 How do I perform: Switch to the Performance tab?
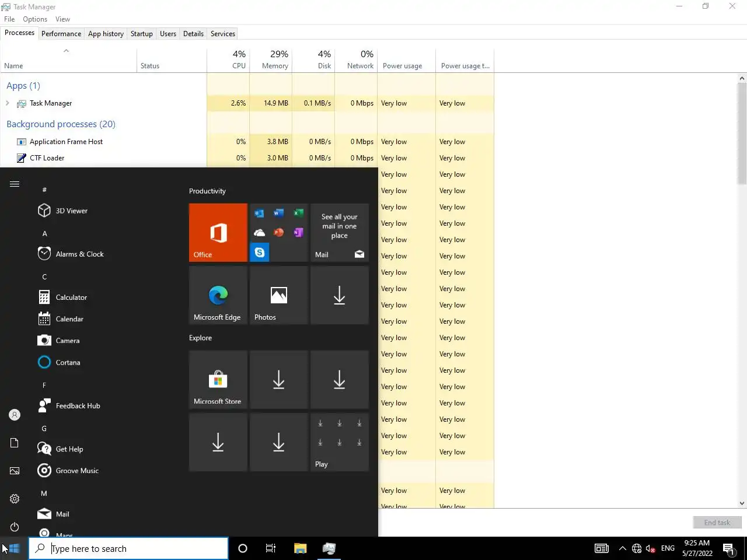61,34
